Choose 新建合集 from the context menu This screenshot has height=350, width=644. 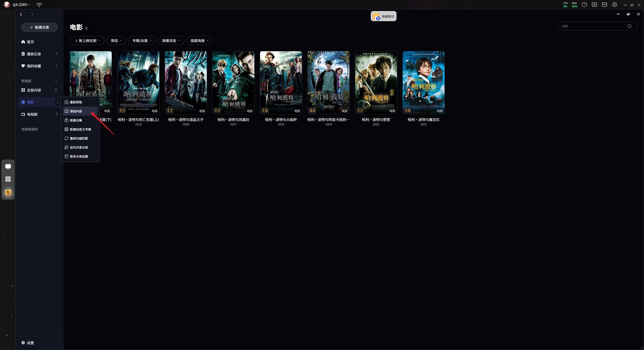click(80, 120)
